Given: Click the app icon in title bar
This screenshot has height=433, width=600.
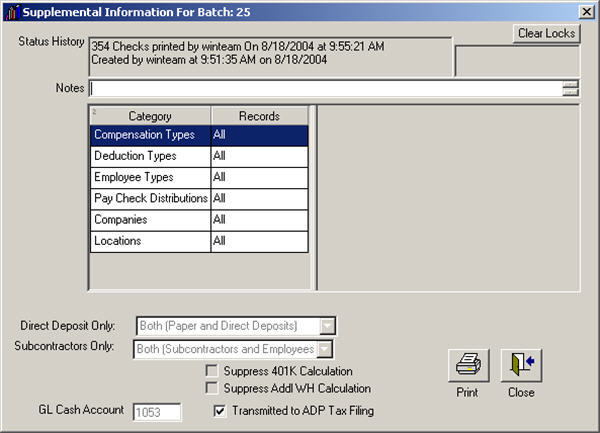Looking at the screenshot, I should pyautogui.click(x=12, y=12).
